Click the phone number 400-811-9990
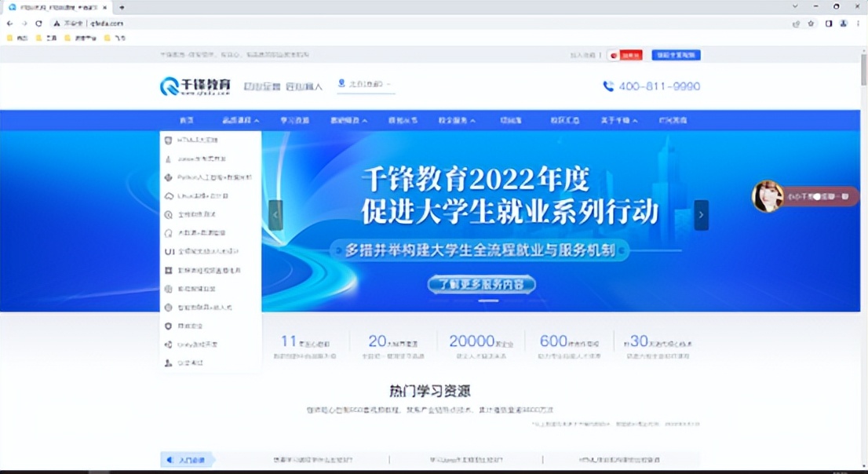 (659, 86)
